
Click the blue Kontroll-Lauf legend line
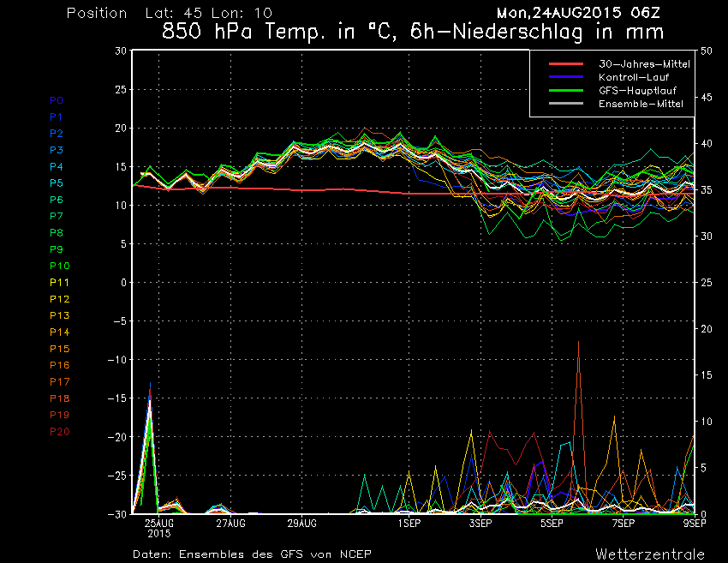566,76
